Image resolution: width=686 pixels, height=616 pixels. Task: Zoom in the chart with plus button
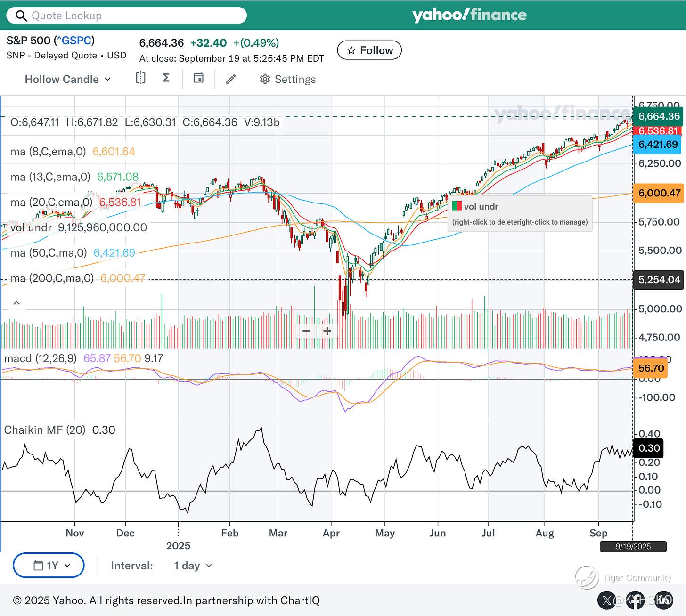coord(327,331)
